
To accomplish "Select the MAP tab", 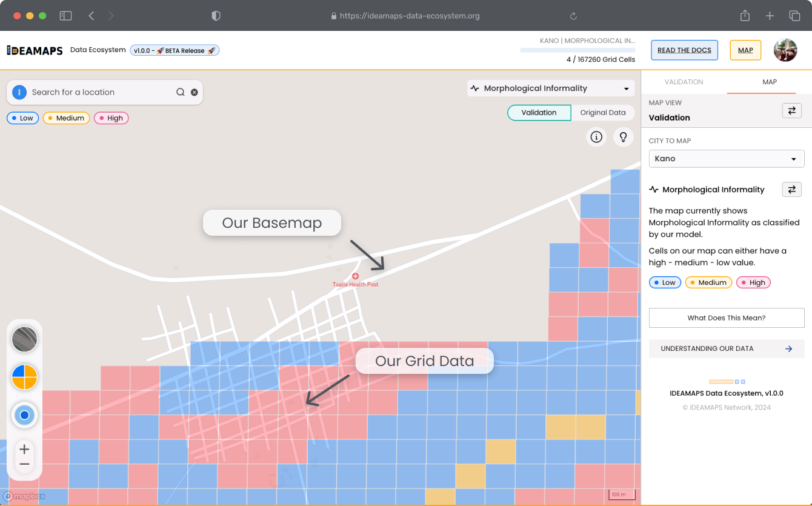I will 770,82.
